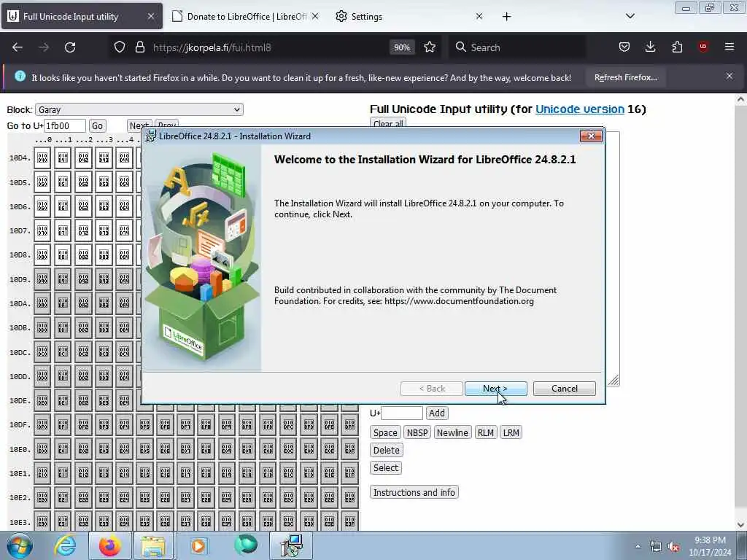Image resolution: width=747 pixels, height=560 pixels.
Task: Click the Select button
Action: (x=386, y=467)
